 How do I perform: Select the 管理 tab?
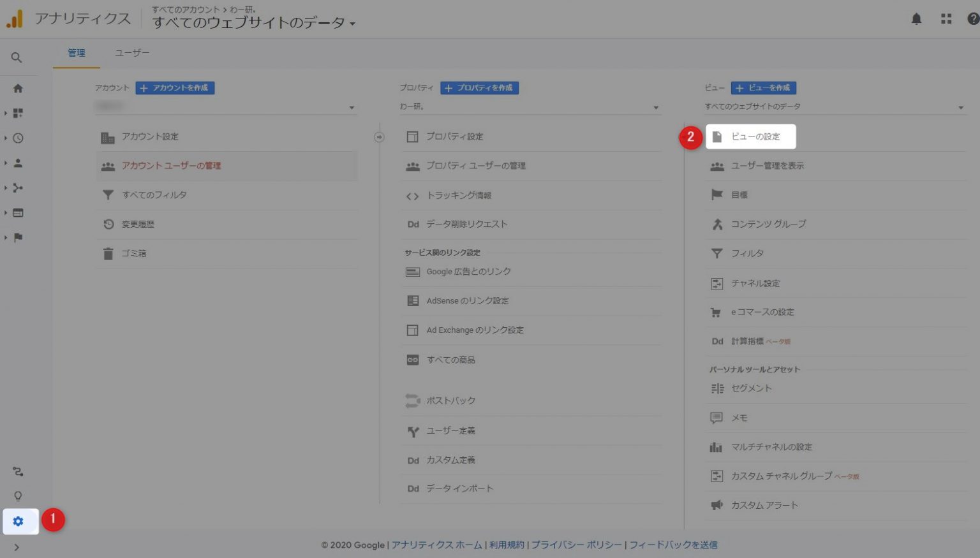pyautogui.click(x=77, y=53)
